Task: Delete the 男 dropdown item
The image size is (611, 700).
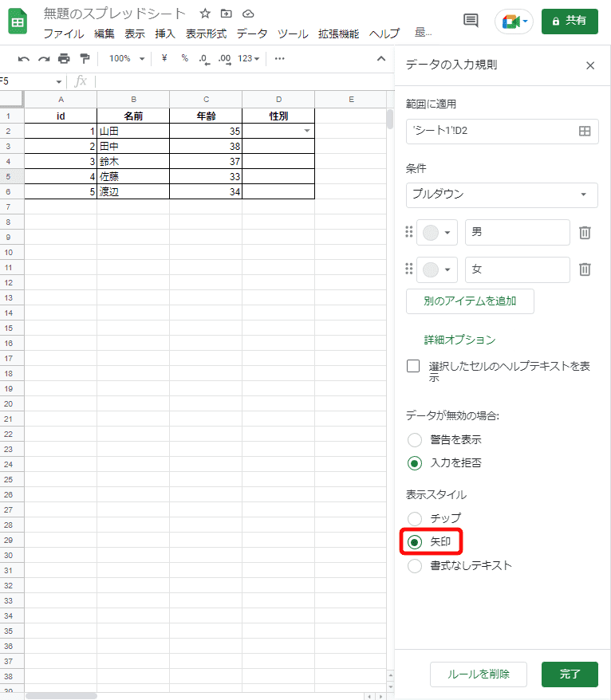Action: pyautogui.click(x=585, y=232)
